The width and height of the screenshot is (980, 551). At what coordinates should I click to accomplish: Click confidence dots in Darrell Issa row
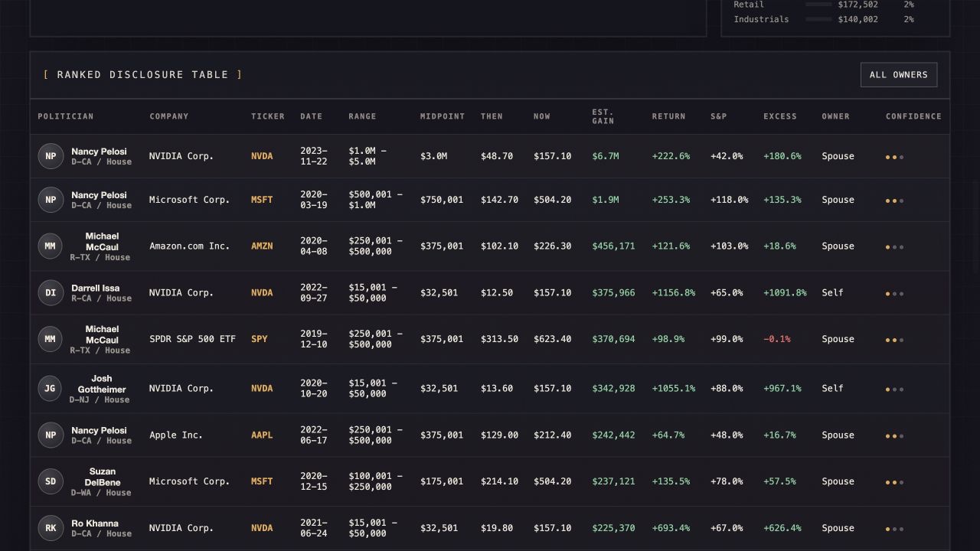point(894,294)
